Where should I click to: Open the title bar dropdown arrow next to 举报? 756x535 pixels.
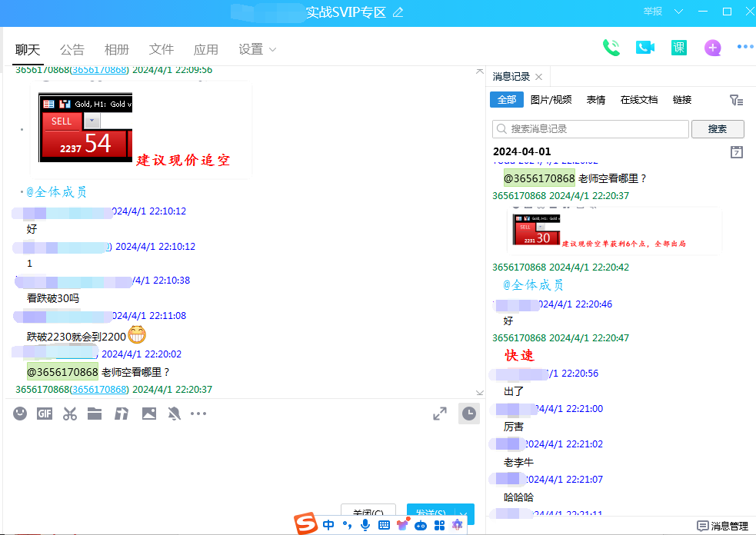pyautogui.click(x=678, y=12)
